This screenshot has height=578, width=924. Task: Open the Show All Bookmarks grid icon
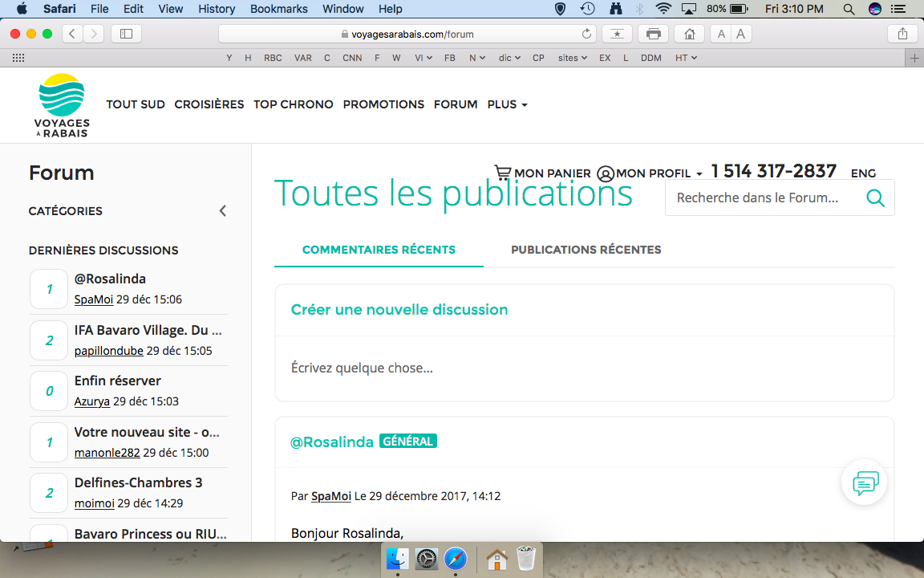[x=18, y=58]
